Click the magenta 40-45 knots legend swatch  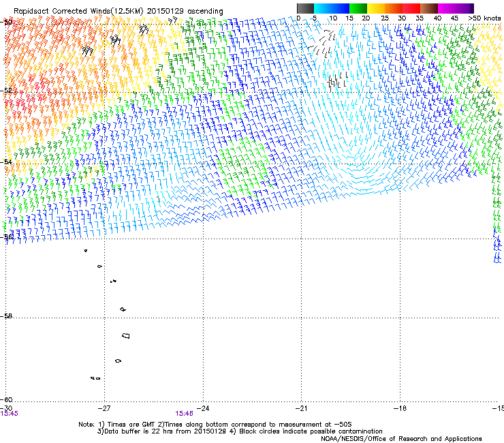click(x=447, y=8)
